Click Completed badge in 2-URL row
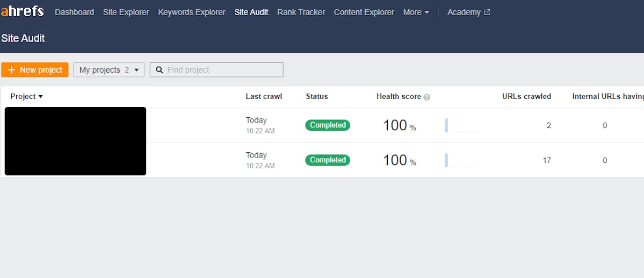644x278 pixels. 328,125
